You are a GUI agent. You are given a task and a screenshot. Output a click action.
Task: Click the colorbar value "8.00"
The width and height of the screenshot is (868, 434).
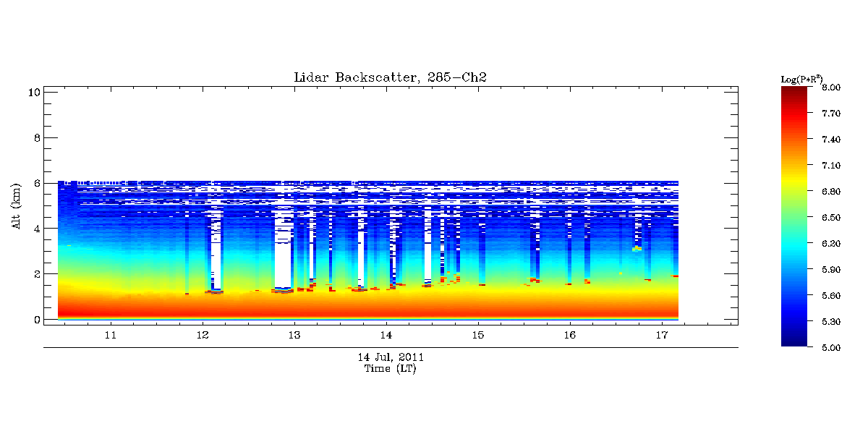tap(831, 88)
